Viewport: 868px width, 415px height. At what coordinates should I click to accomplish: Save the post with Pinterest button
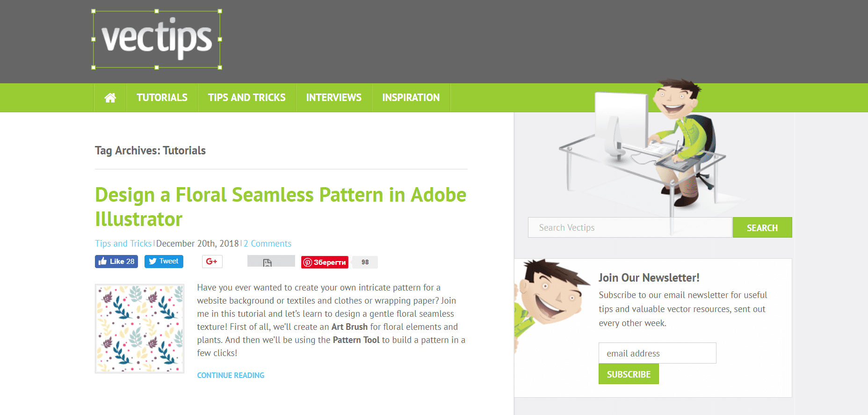coord(325,262)
